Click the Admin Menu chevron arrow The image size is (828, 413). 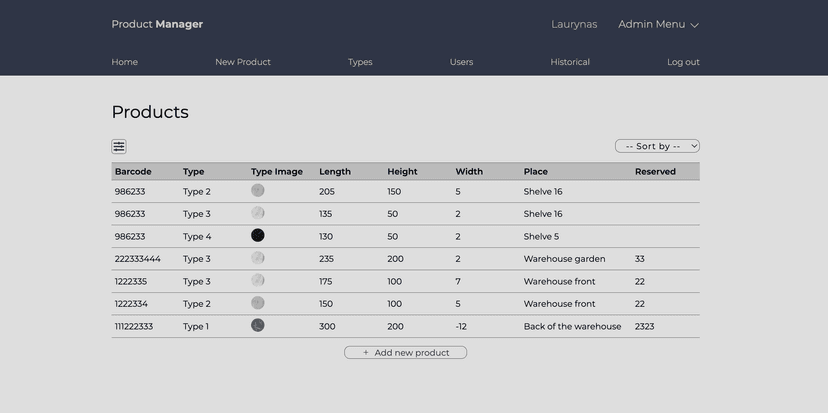pos(695,25)
